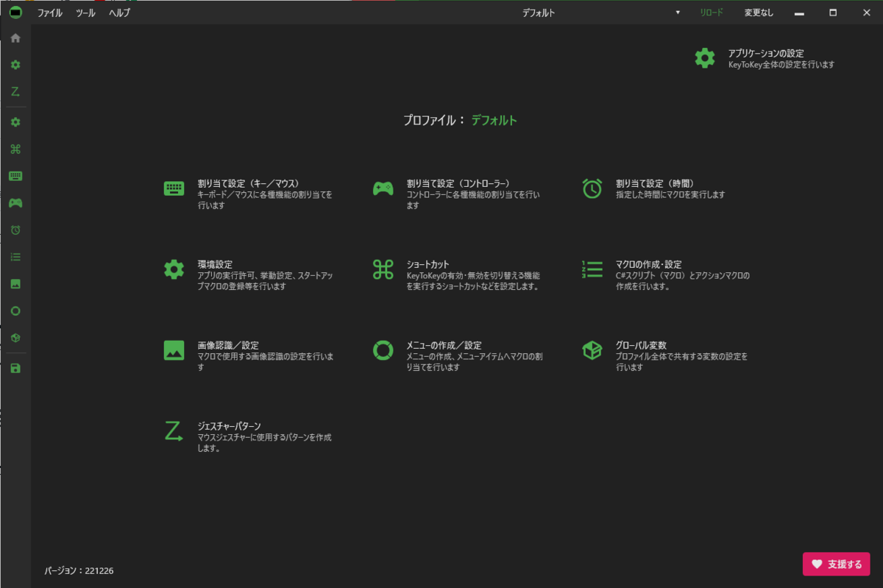This screenshot has width=883, height=588.
Task: Click green デフォルト profile name heading
Action: point(494,120)
